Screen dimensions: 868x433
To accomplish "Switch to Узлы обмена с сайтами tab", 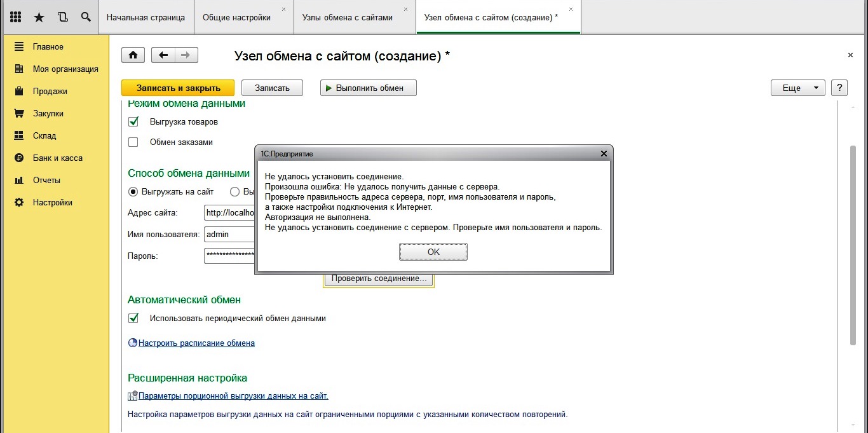I will 347,17.
